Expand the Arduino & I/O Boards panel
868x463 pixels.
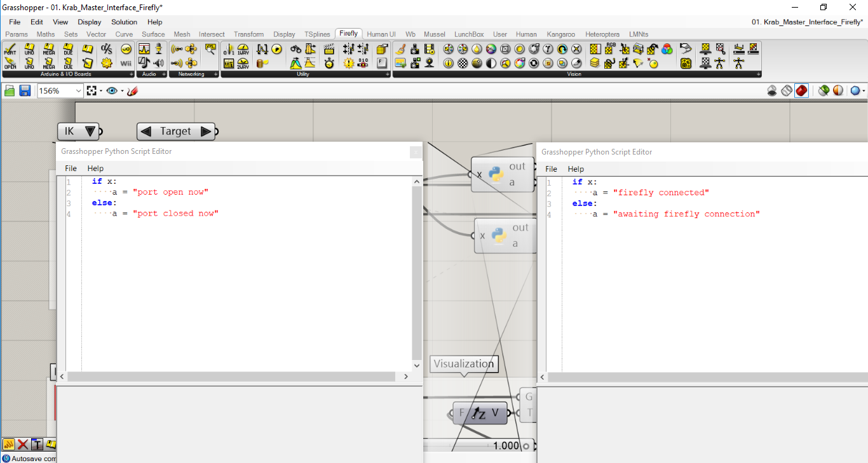132,74
